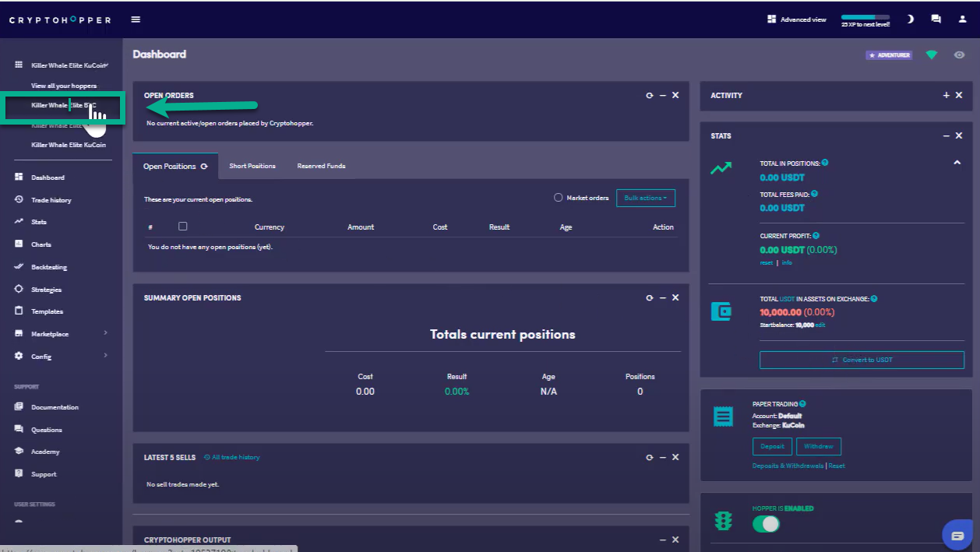Click the hamburger menu icon in header
This screenshot has height=552, width=980.
coord(136,19)
